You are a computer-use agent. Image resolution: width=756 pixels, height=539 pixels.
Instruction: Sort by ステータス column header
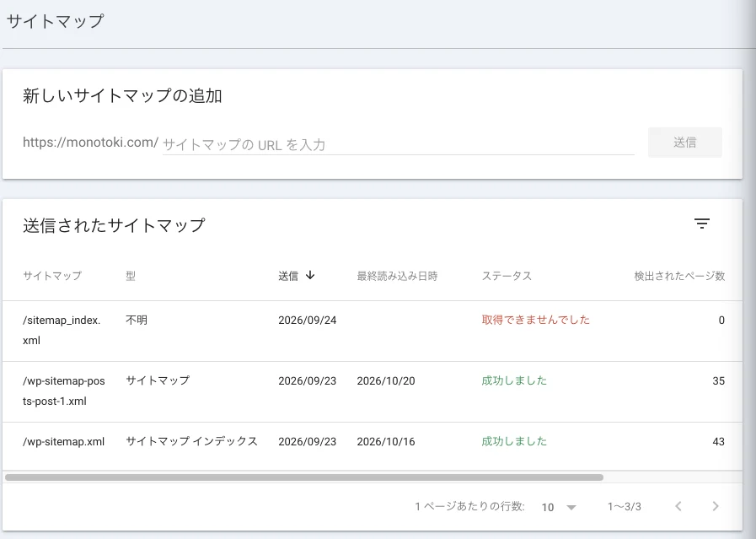pyautogui.click(x=507, y=276)
